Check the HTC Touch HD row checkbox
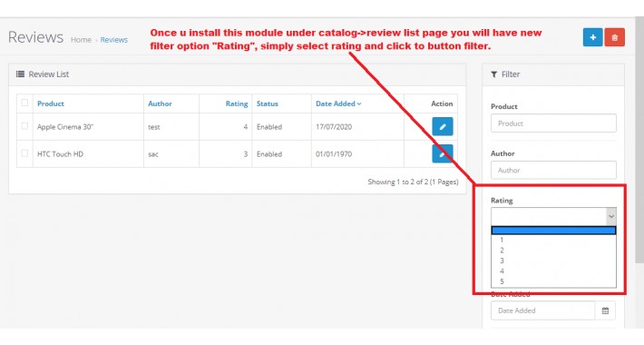The image size is (644, 345). 24,153
